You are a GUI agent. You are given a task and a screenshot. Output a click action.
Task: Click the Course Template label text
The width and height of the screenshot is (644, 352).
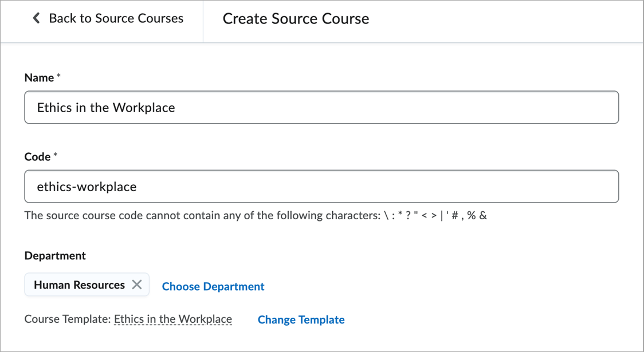[x=68, y=319]
